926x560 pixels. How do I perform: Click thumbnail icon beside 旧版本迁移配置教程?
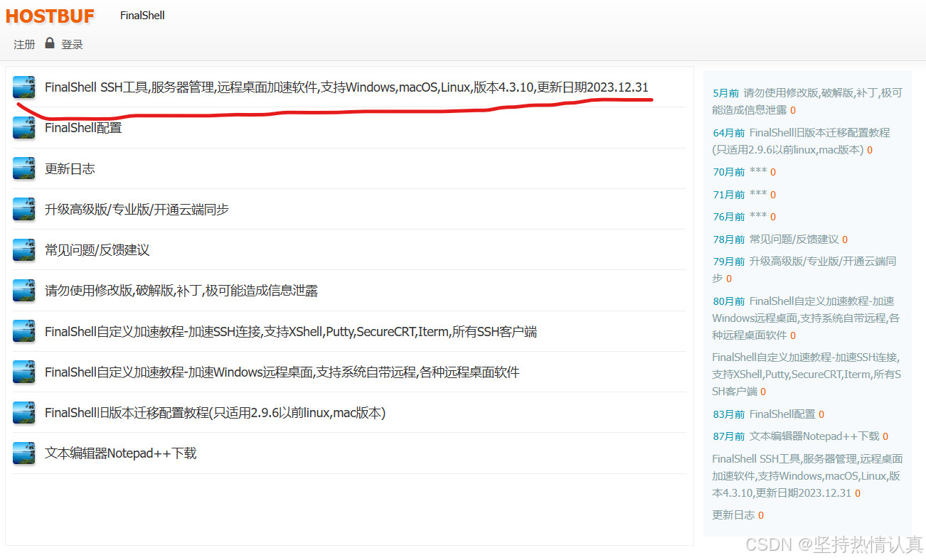[24, 413]
